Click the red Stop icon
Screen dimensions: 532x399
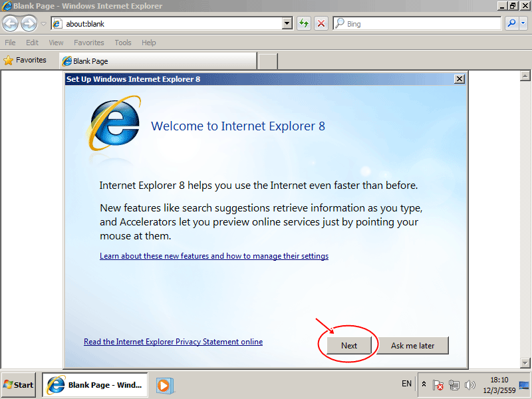[321, 24]
